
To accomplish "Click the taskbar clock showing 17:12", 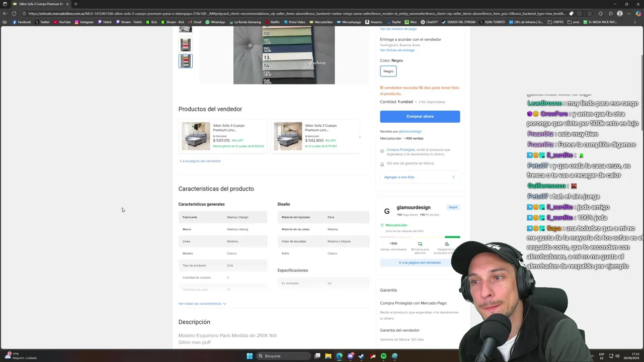I will (x=631, y=356).
